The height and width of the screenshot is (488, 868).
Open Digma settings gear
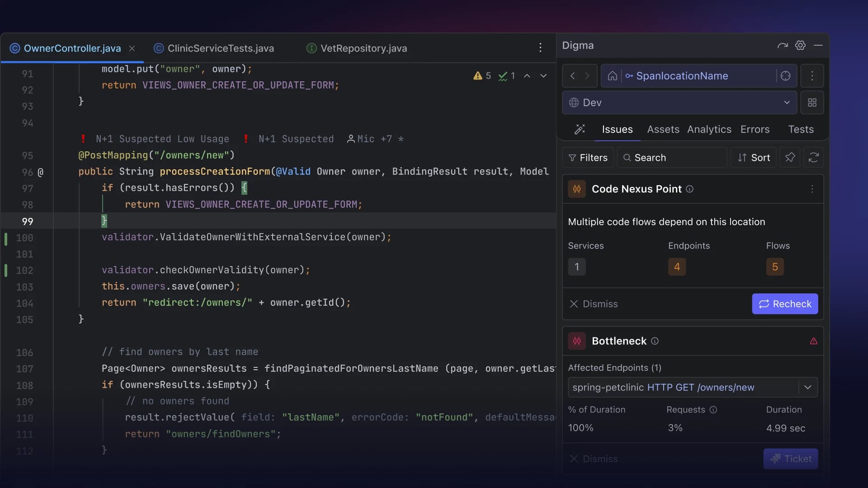[x=801, y=46]
